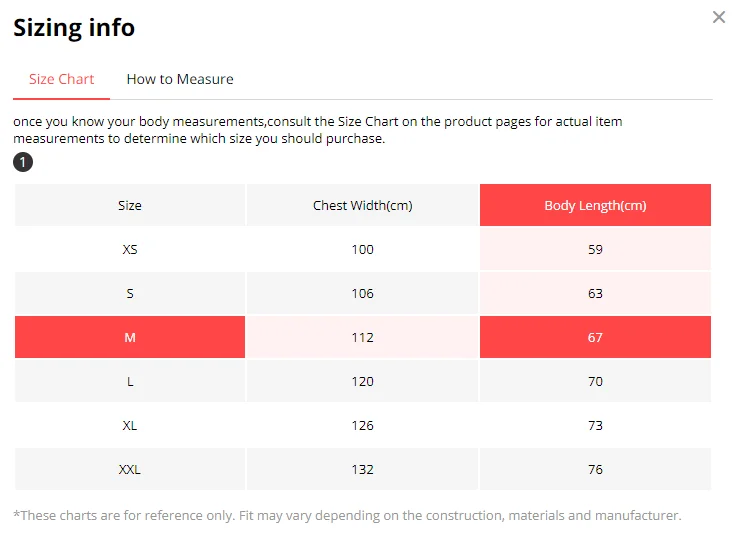Select the highlighted M size cell
The height and width of the screenshot is (549, 737).
click(130, 337)
